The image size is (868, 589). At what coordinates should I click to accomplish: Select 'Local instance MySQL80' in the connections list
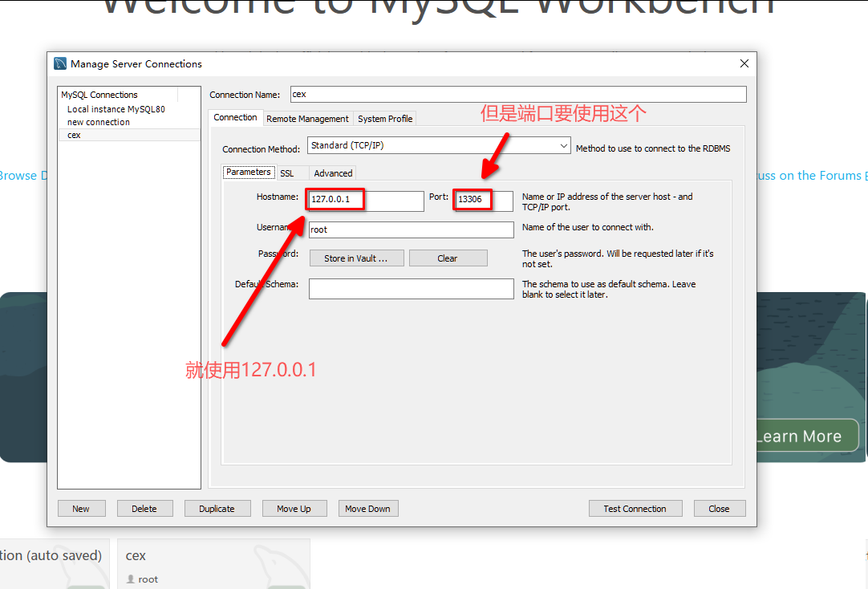click(x=116, y=109)
